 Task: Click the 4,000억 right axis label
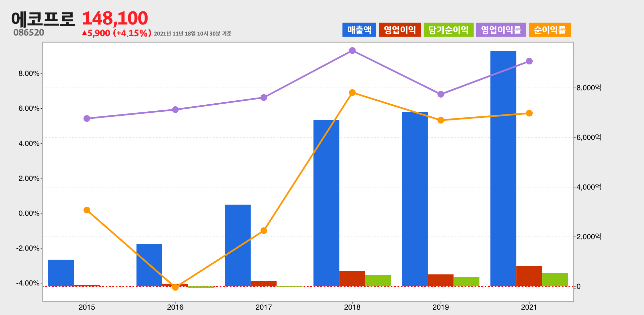pos(589,187)
